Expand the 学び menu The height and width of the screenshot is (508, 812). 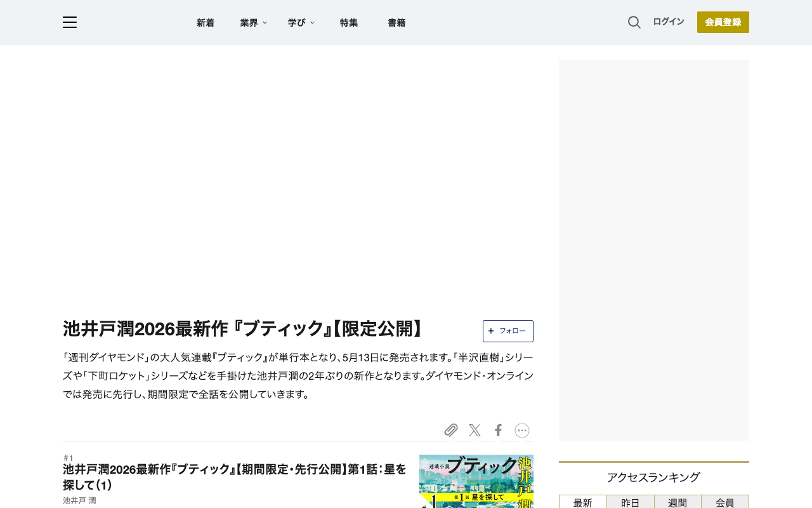pyautogui.click(x=301, y=22)
